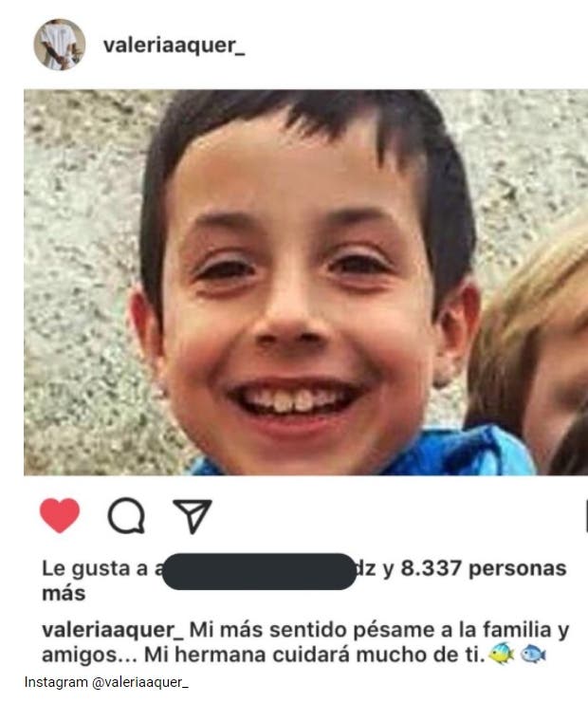Viewport: 588px width, 703px height.
Task: Click the "dz" ending of liker's name
Action: (x=366, y=568)
